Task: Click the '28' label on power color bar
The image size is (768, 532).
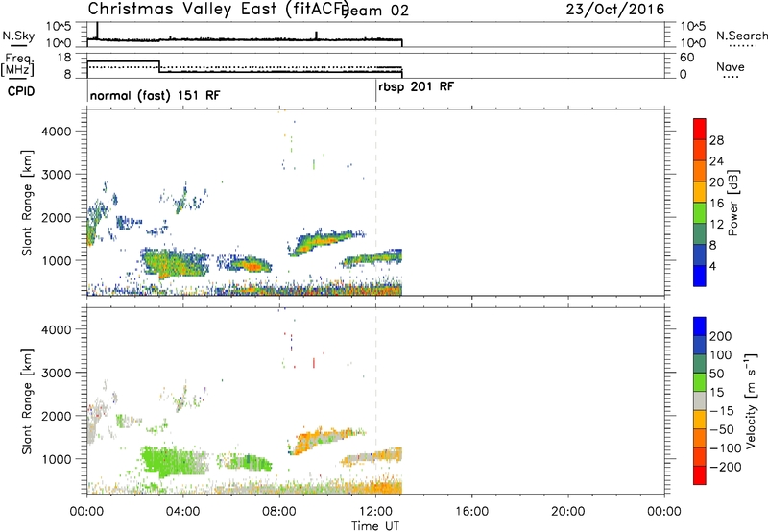Action: coord(716,140)
